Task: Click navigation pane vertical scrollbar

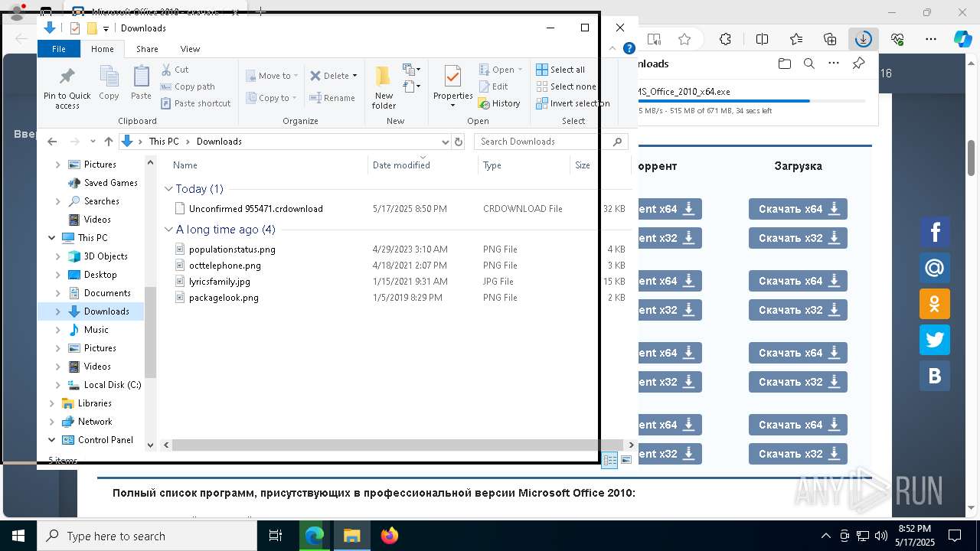Action: 150,332
